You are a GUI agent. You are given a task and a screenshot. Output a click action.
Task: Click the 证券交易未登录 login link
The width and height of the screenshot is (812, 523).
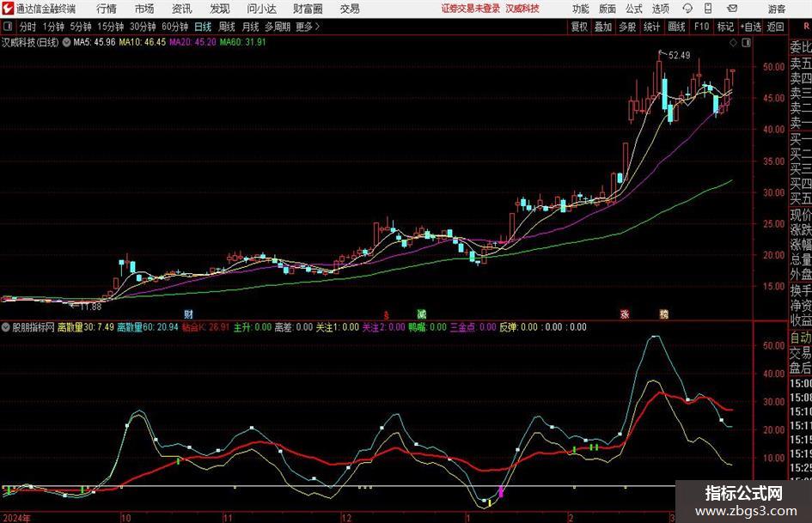click(471, 9)
